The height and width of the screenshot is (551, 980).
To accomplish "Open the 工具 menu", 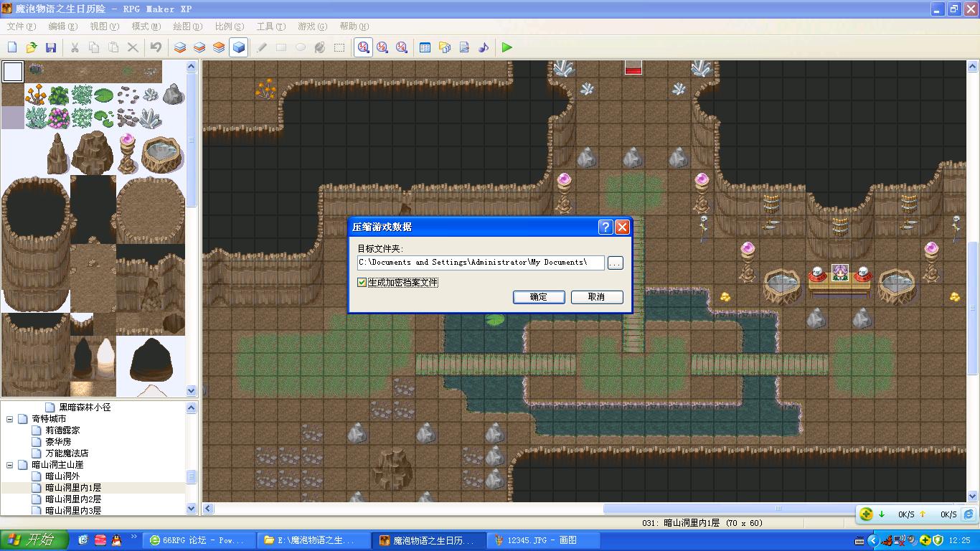I will coord(270,27).
